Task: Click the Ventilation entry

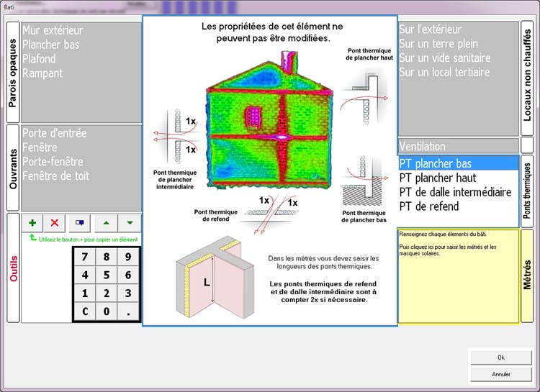Action: 423,147
